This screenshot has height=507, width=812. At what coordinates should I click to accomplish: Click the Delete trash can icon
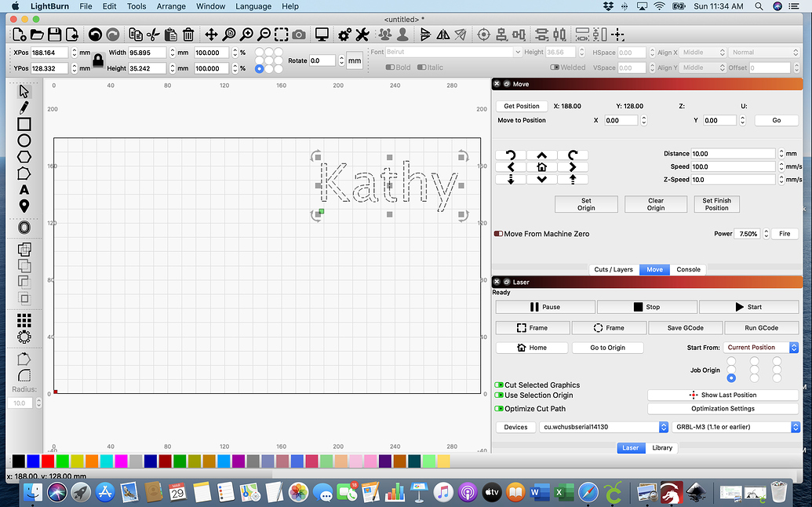(x=188, y=35)
